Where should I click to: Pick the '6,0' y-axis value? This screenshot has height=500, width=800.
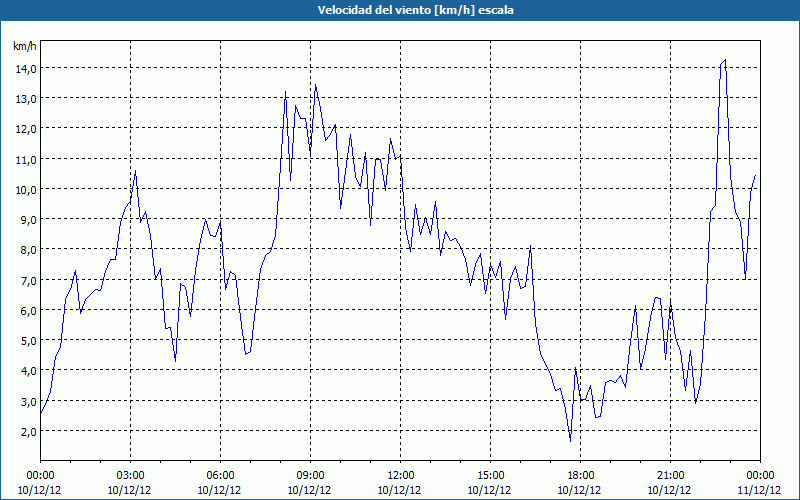(29, 311)
